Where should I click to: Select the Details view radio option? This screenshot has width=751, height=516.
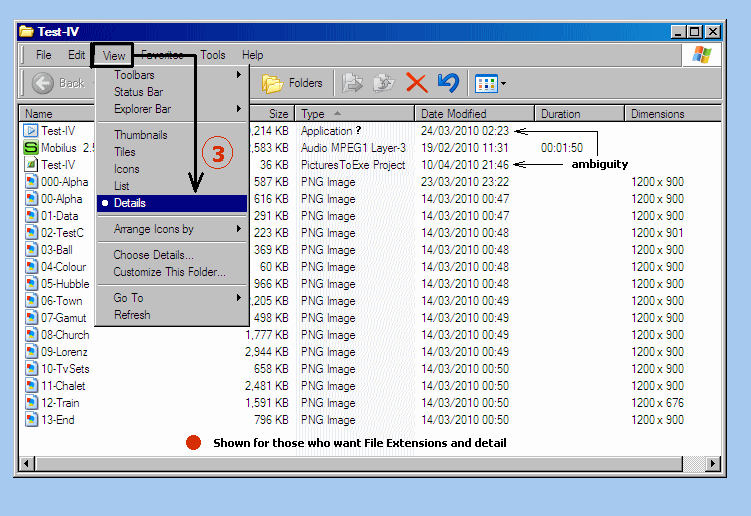[130, 203]
